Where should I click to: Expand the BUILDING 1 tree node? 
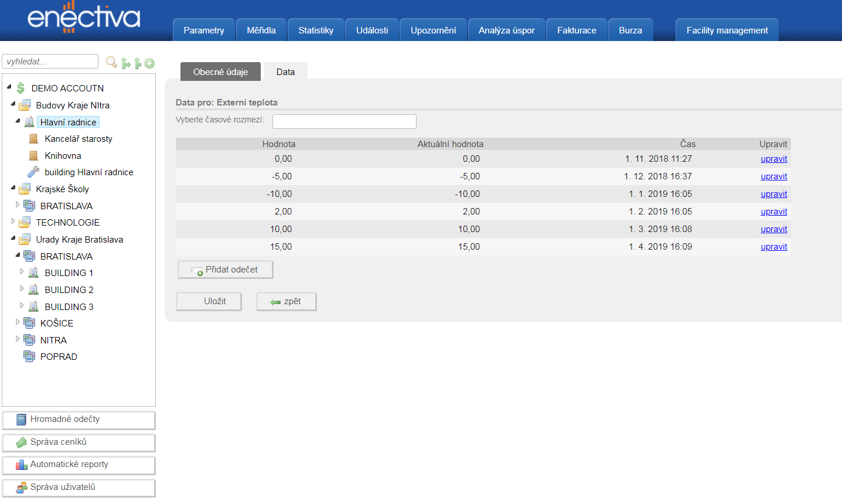click(22, 272)
